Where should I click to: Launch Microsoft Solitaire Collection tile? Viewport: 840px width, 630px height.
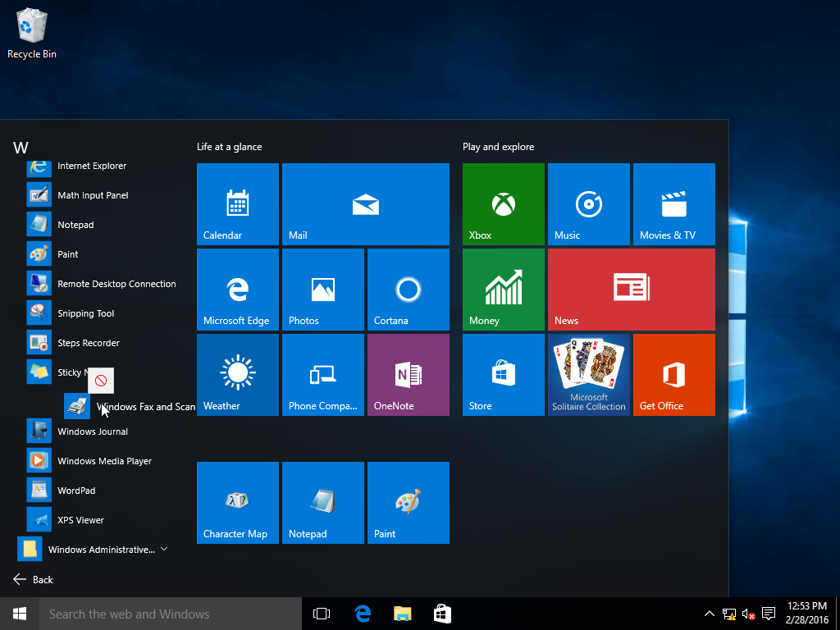coord(589,374)
